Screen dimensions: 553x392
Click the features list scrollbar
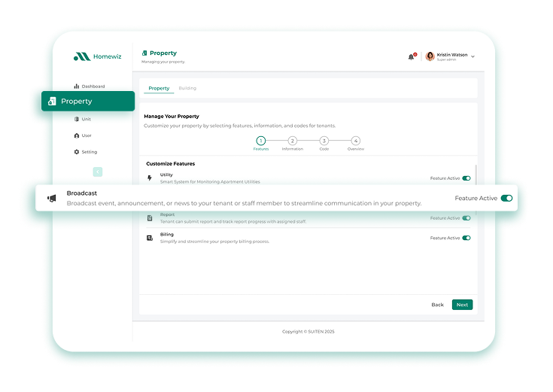click(476, 175)
